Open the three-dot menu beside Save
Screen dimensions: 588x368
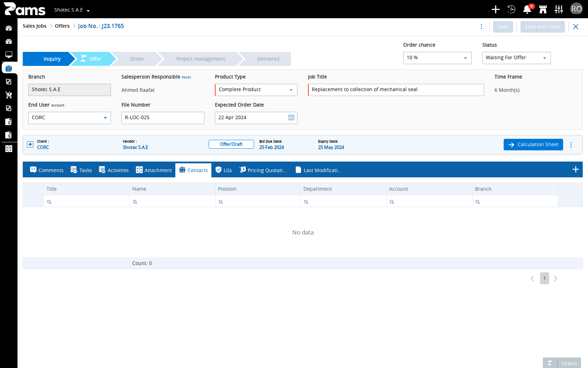482,27
